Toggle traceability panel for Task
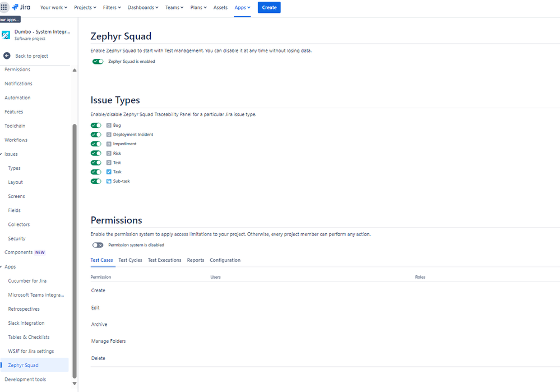Viewport: 560px width, 392px height. coord(96,172)
